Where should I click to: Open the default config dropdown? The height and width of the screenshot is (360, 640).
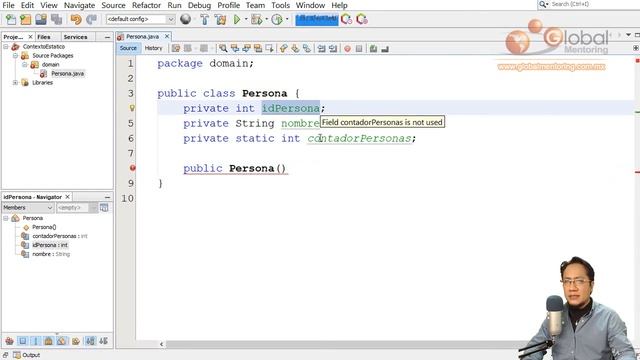click(140, 19)
